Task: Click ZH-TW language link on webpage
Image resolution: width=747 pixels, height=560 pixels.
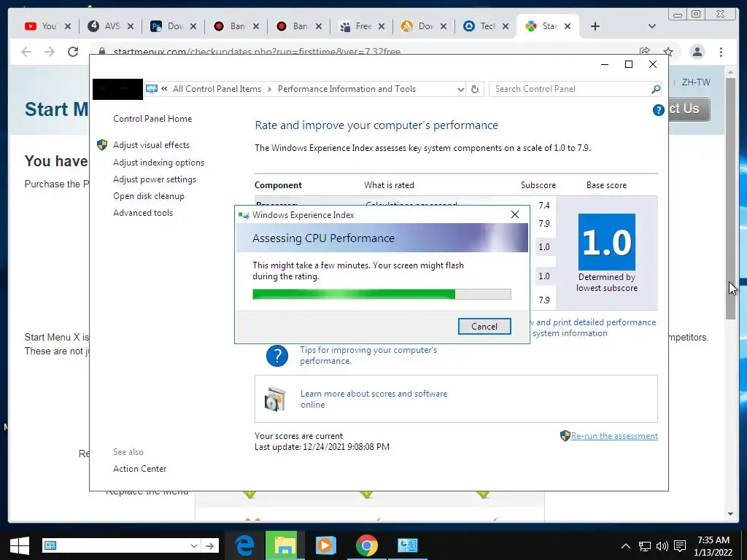Action: click(x=695, y=82)
